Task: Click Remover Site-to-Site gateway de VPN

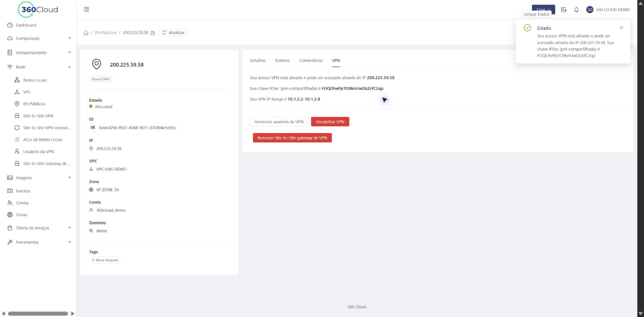Action: [292, 138]
